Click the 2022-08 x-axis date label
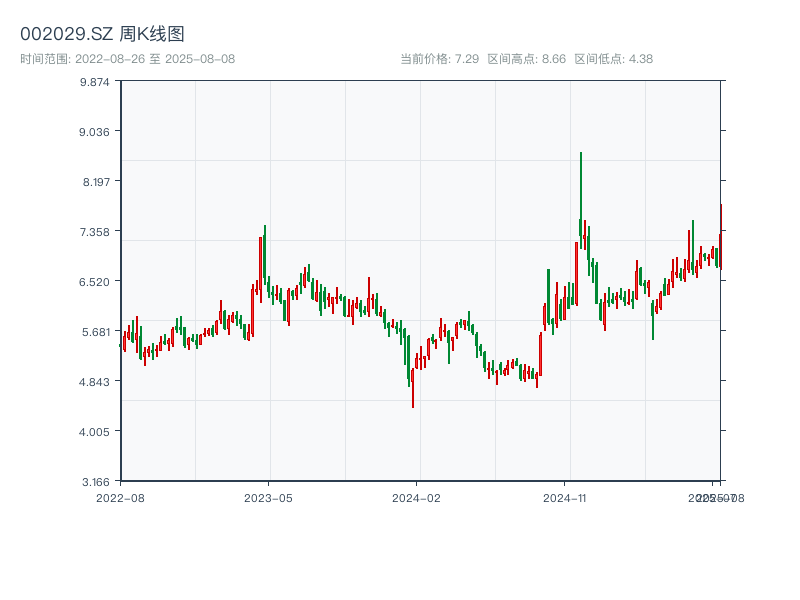The height and width of the screenshot is (600, 800). [x=120, y=497]
